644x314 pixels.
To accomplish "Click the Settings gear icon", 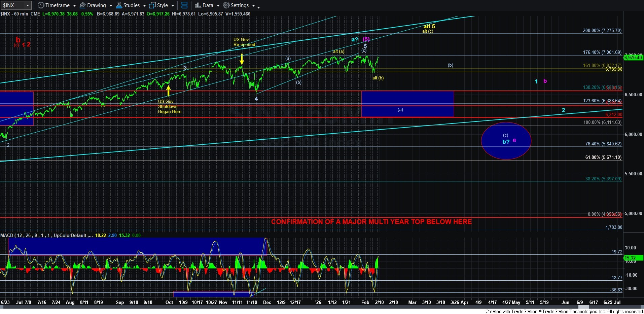I will (226, 5).
